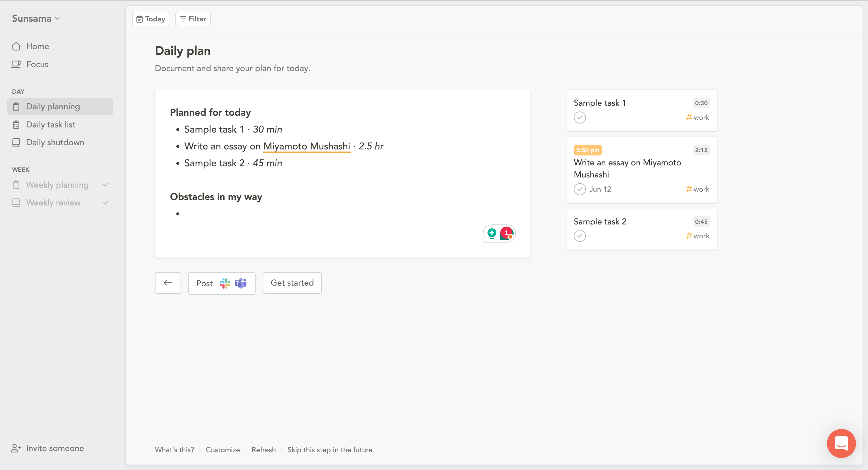Click the orange 5:50 pm time label
The height and width of the screenshot is (470, 868).
coord(587,150)
